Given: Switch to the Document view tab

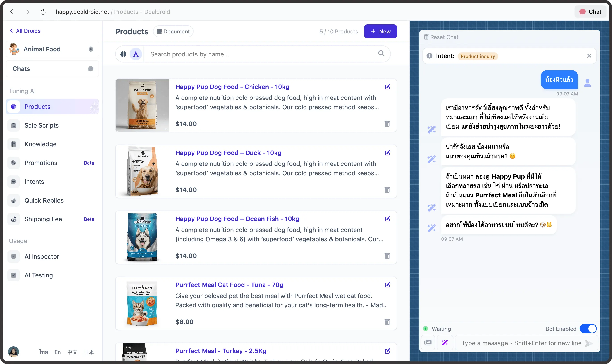Looking at the screenshot, I should tap(173, 31).
